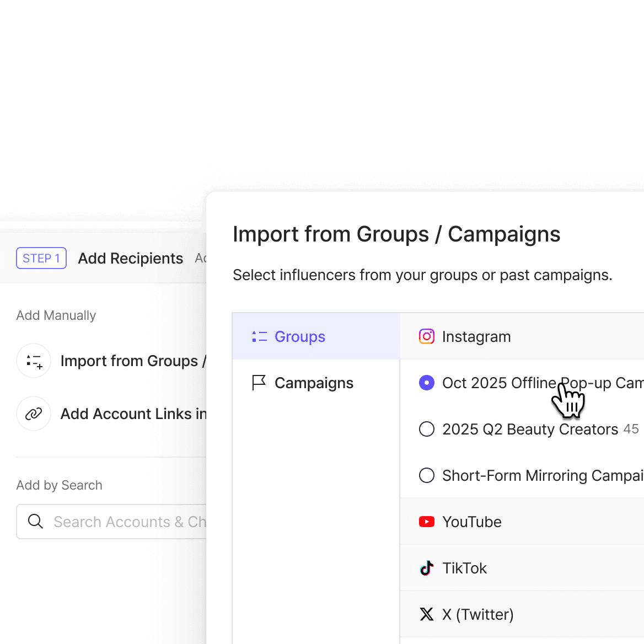Screen dimensions: 644x644
Task: Click the Add Recipients heading
Action: tap(131, 259)
